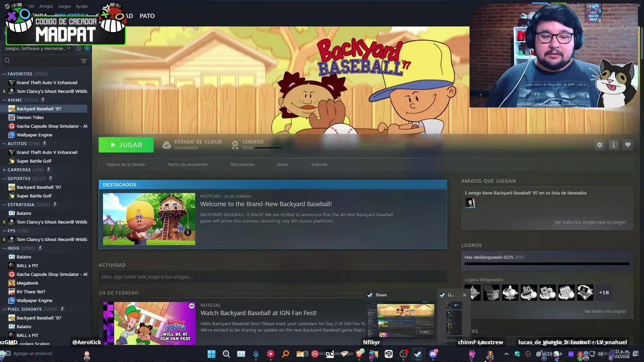Collapse the DEPORTES collection

tap(5, 178)
